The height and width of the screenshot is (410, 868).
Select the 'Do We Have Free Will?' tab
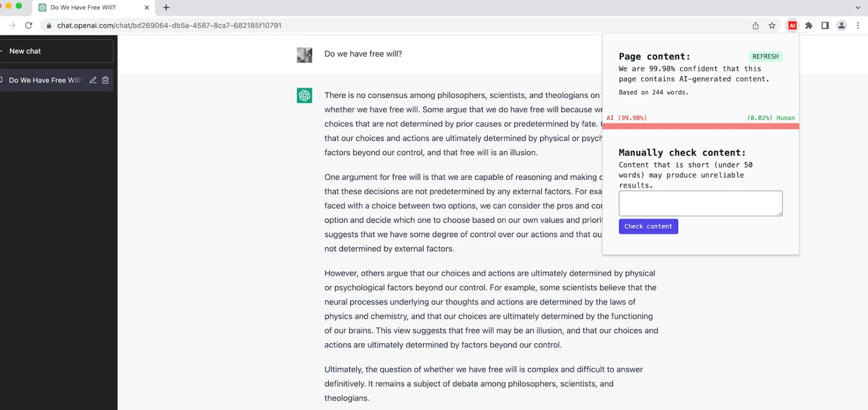click(x=84, y=7)
